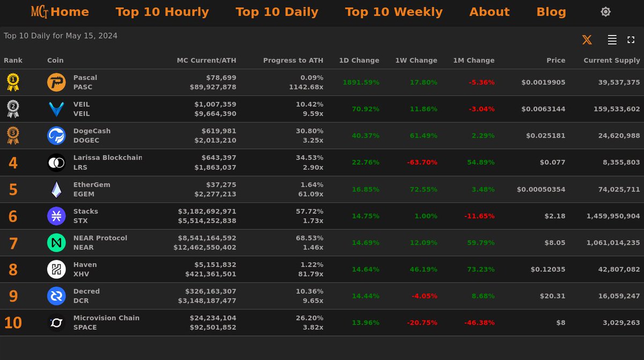Viewport: 644px width, 360px height.
Task: Open the Stacks STX name link
Action: tap(86, 216)
